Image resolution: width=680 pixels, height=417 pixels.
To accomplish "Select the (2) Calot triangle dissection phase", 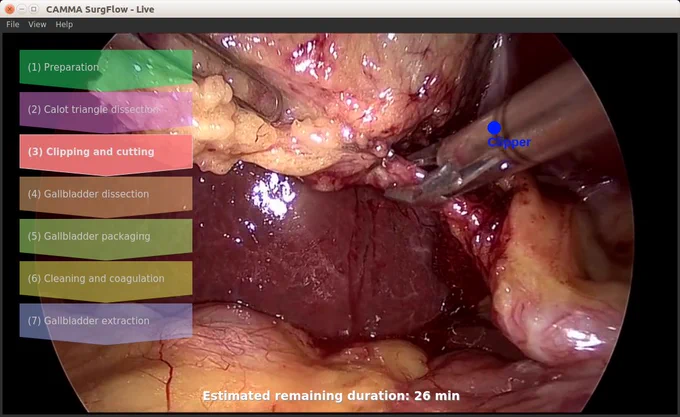I will pos(106,112).
